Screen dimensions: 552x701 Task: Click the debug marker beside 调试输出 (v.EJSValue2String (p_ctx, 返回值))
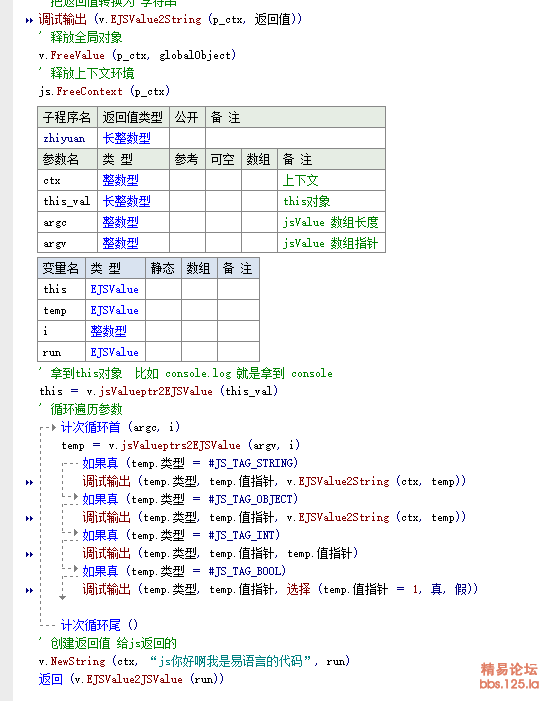[x=29, y=21]
